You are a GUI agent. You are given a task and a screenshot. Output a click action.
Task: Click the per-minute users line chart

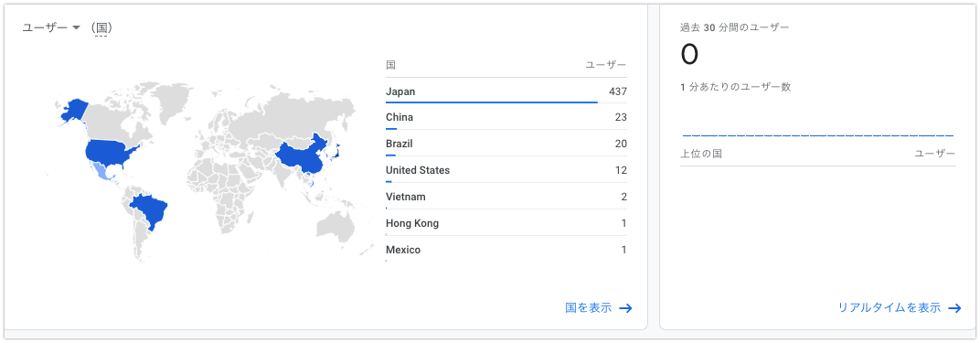[x=817, y=135]
